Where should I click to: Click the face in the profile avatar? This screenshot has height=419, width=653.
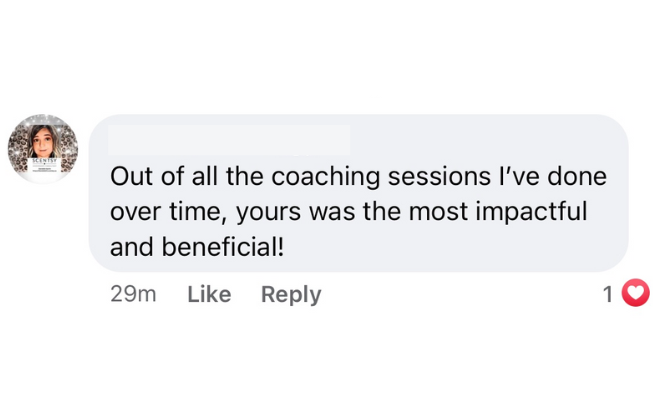44,140
